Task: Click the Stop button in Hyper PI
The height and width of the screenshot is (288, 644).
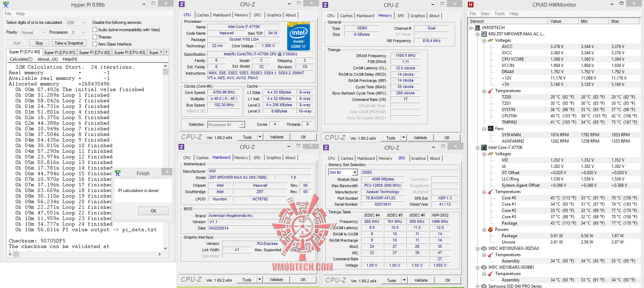Action: (x=39, y=43)
